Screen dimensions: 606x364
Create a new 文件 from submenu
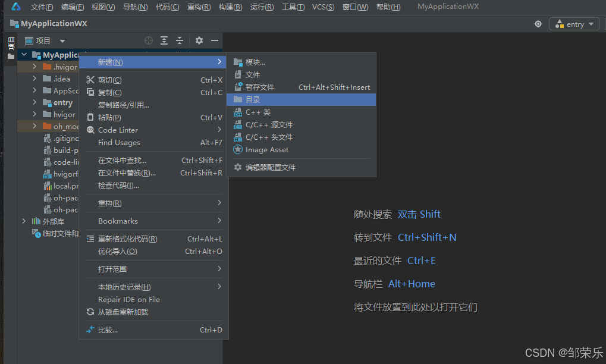[301, 74]
